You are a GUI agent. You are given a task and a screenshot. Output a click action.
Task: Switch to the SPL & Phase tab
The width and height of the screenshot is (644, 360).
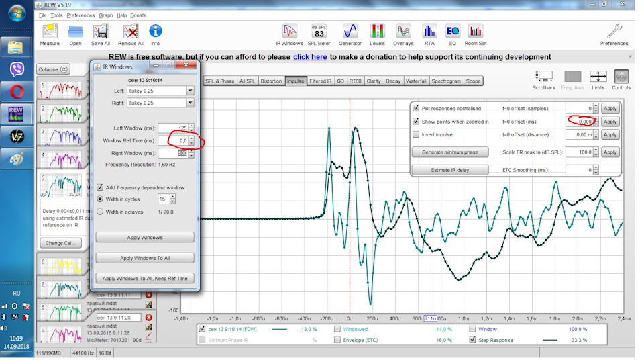click(220, 81)
